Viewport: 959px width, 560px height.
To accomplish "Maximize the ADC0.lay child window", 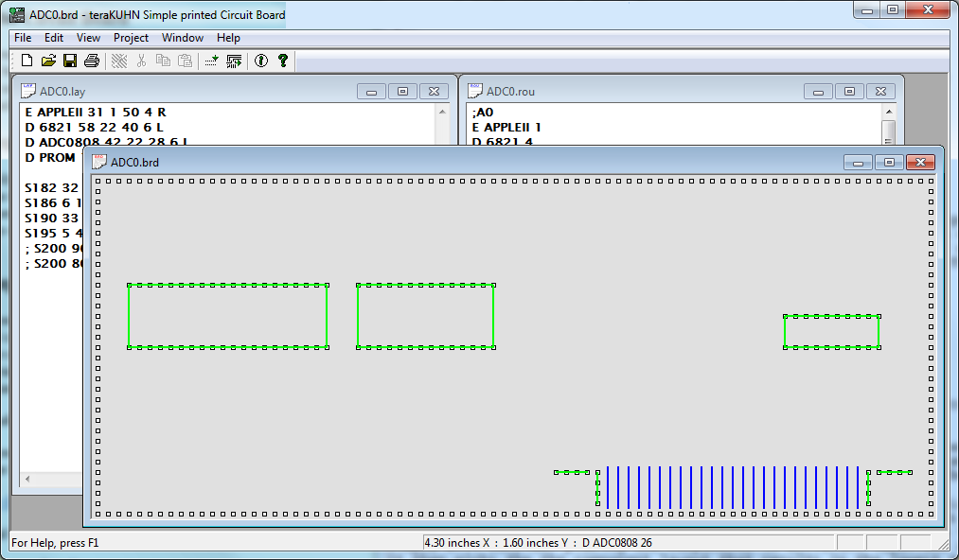I will pos(402,92).
